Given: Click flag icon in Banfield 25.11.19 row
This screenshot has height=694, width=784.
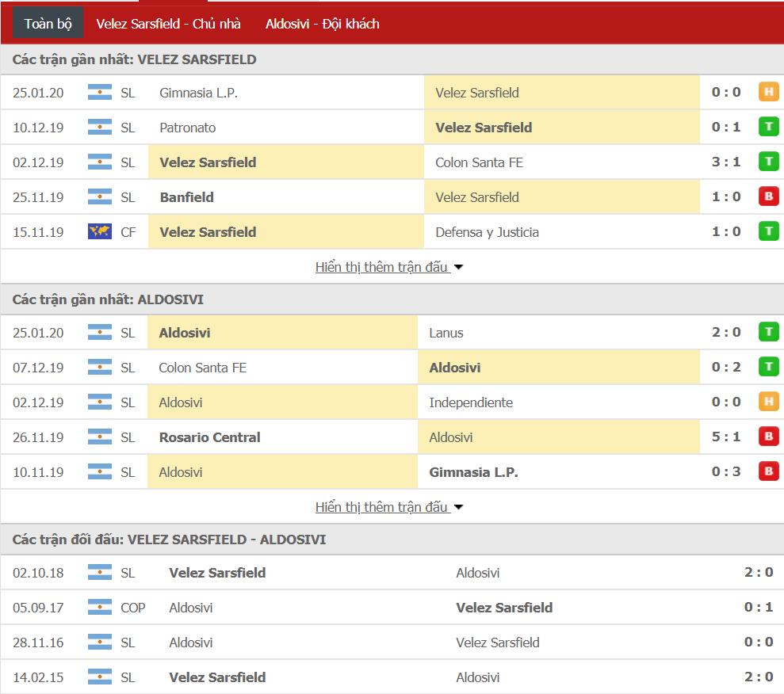Looking at the screenshot, I should click(x=100, y=197).
